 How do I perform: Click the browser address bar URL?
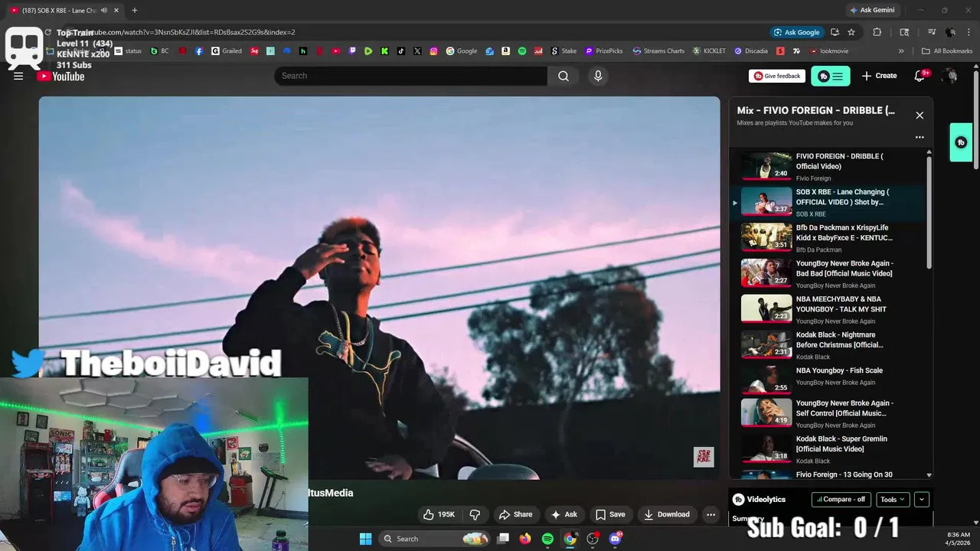(x=413, y=32)
